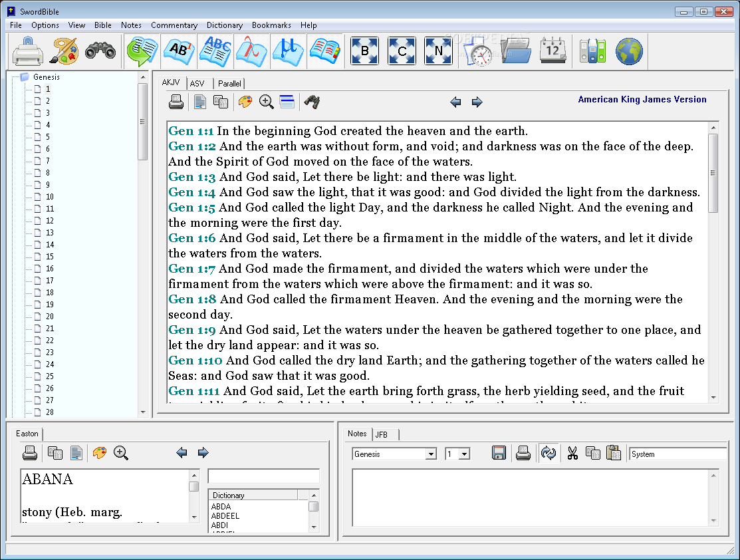Click the N maximize notes window icon

tap(438, 51)
